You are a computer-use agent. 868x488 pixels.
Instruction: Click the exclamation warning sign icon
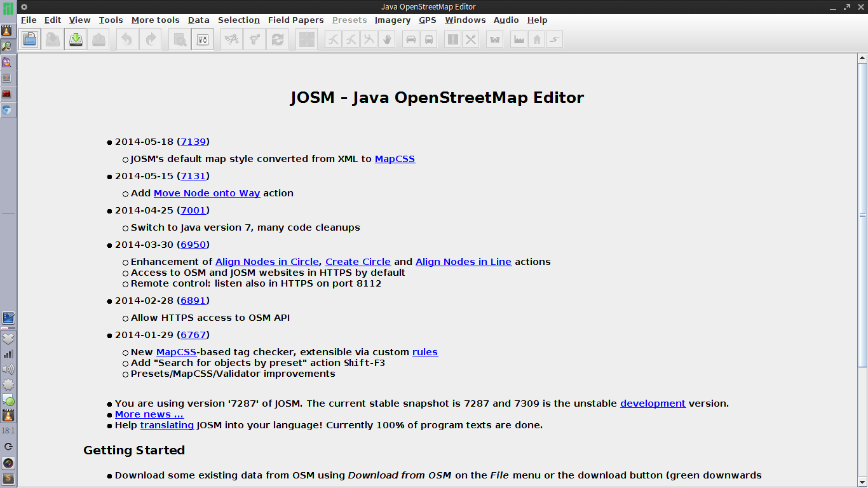(452, 39)
